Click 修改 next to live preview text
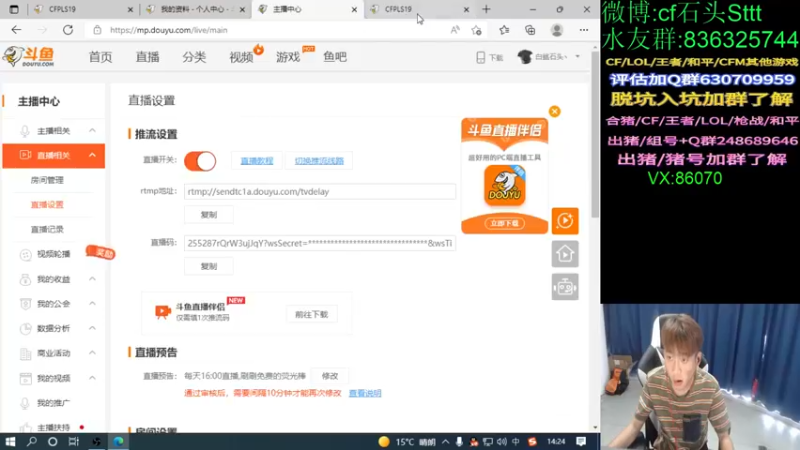 coord(330,376)
